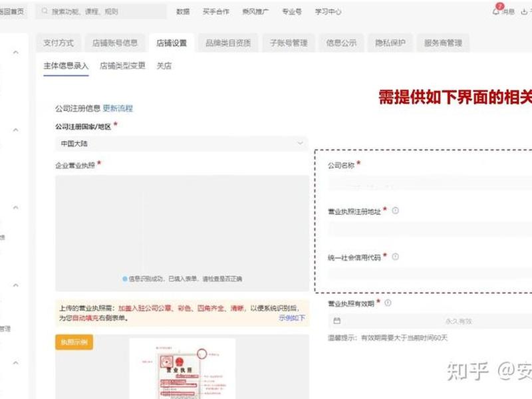Open the 关店 sub-tab
The height and width of the screenshot is (399, 532).
[x=164, y=66]
